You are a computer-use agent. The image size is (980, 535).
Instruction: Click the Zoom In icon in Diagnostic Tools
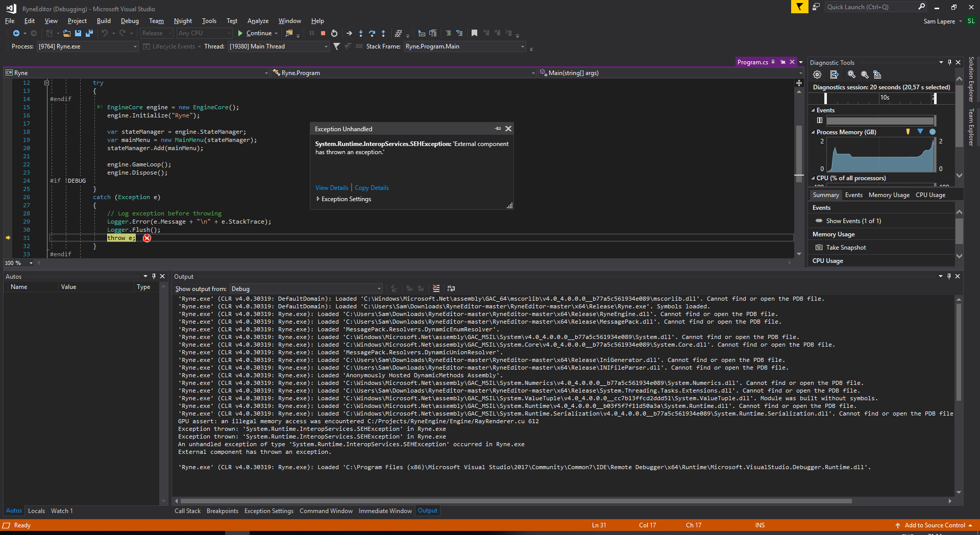pos(851,75)
